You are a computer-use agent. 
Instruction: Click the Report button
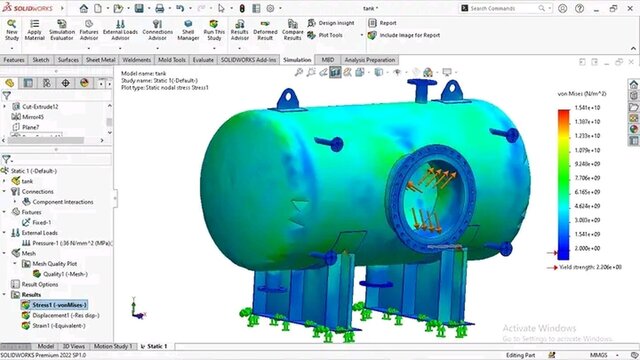coord(382,23)
